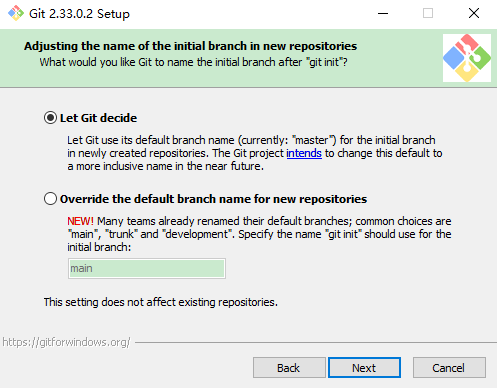Click the "does not affect existing repositories" note
Viewport: 497px width, 388px height.
tap(161, 302)
